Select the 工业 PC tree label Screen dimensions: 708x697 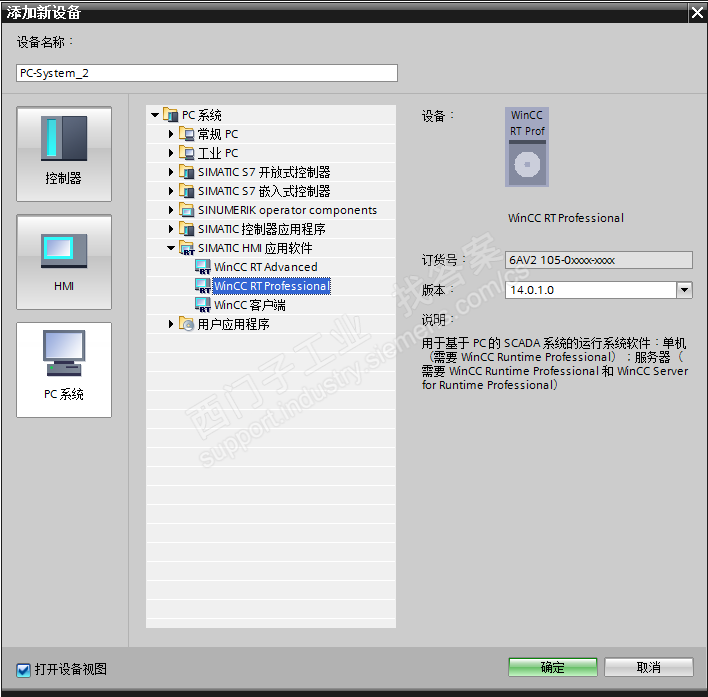click(218, 153)
